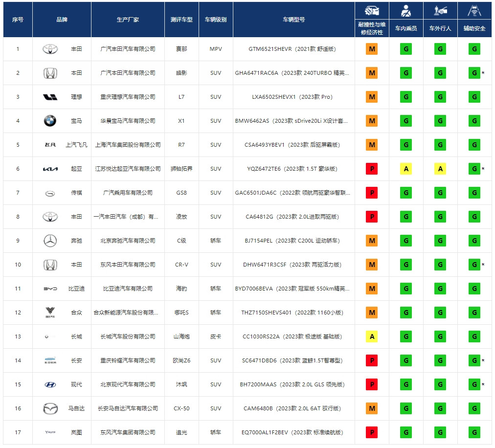Select 北京奔驰汽车有限公司 cell

coord(128,241)
